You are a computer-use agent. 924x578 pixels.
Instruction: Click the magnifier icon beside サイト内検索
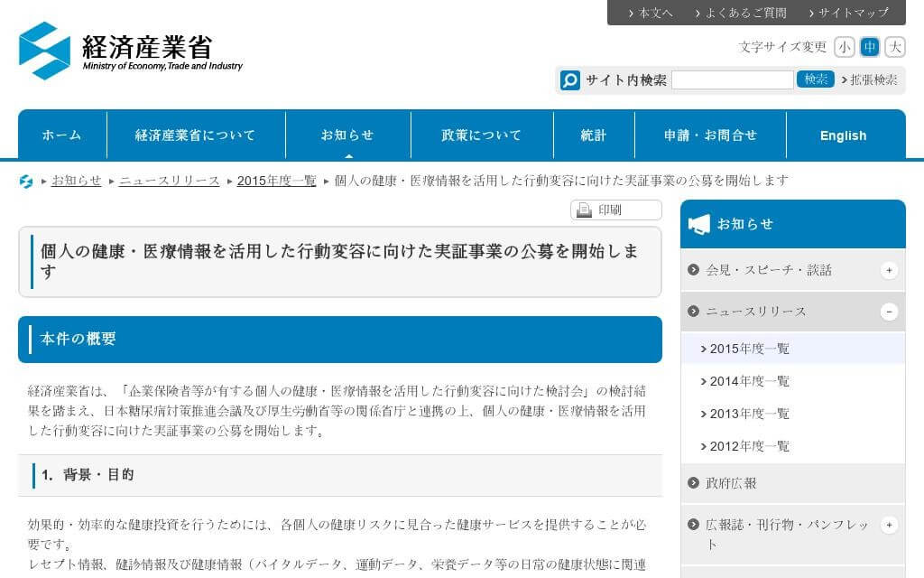[570, 80]
